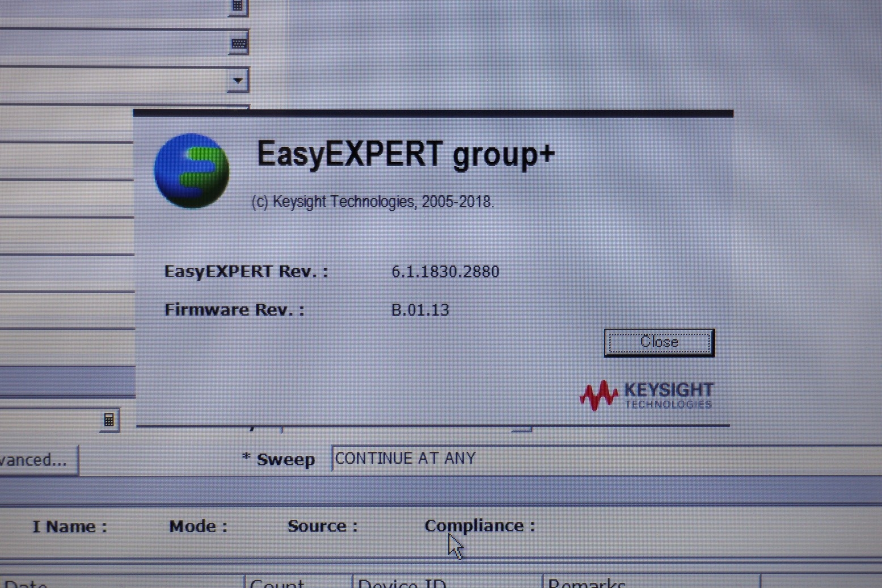The height and width of the screenshot is (588, 882).
Task: Click the Mode label
Action: tap(198, 526)
